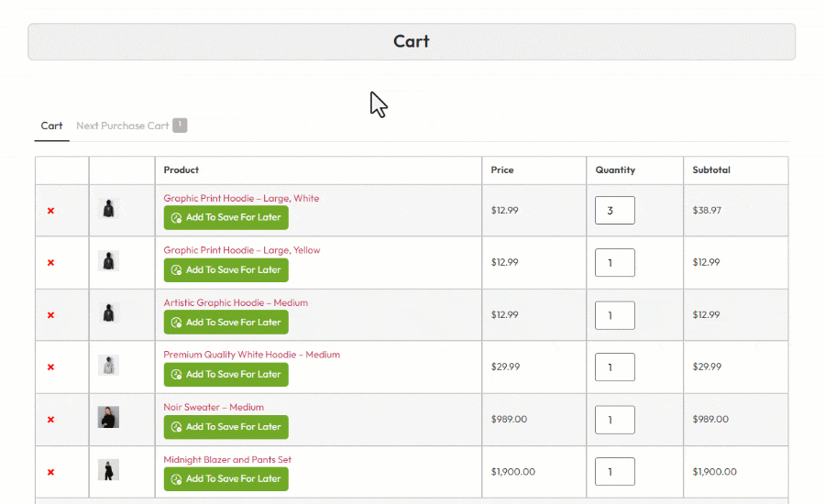The height and width of the screenshot is (504, 825).
Task: Switch to Next Purchase Cart tab
Action: [123, 126]
